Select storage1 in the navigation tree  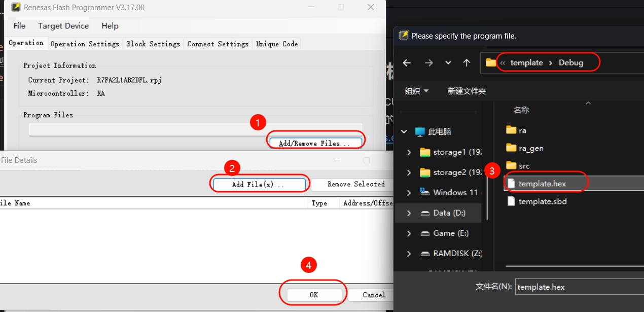450,152
